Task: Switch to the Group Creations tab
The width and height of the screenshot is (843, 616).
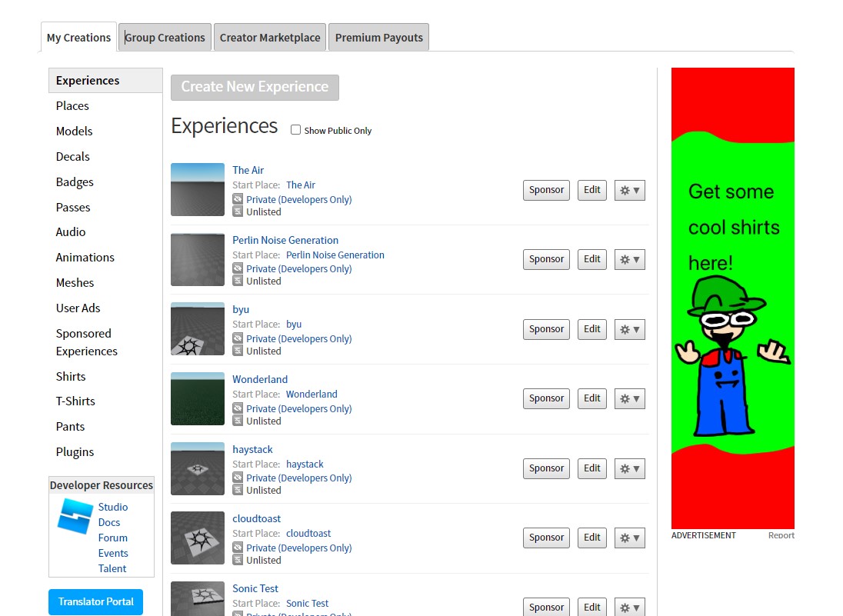Action: pos(165,37)
